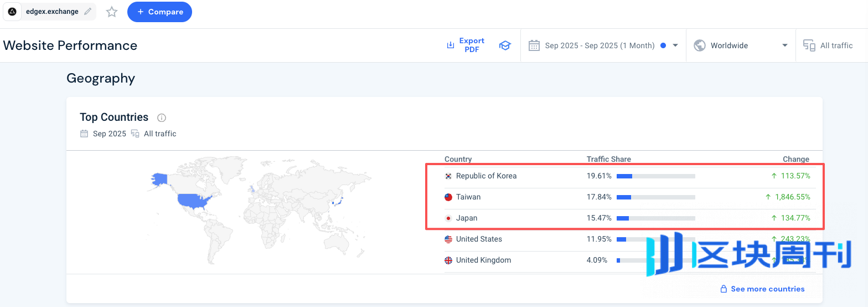Click the globe icon beside Worldwide

coord(700,45)
